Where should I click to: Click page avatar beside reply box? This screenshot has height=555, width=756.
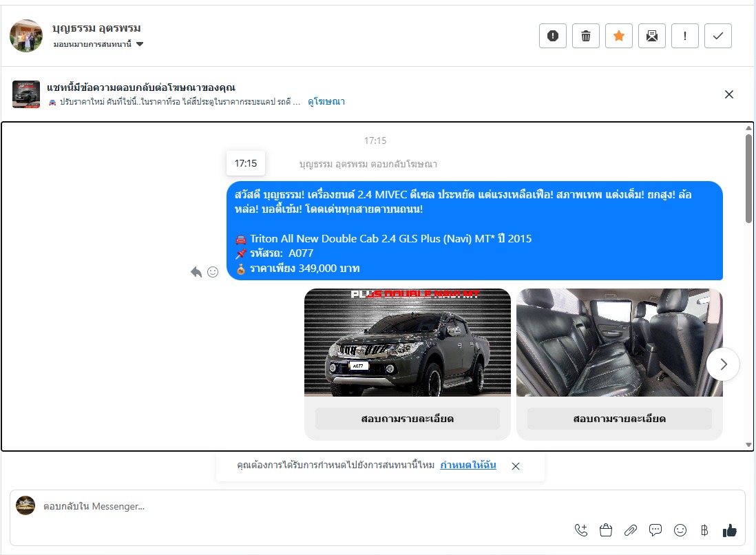point(25,505)
